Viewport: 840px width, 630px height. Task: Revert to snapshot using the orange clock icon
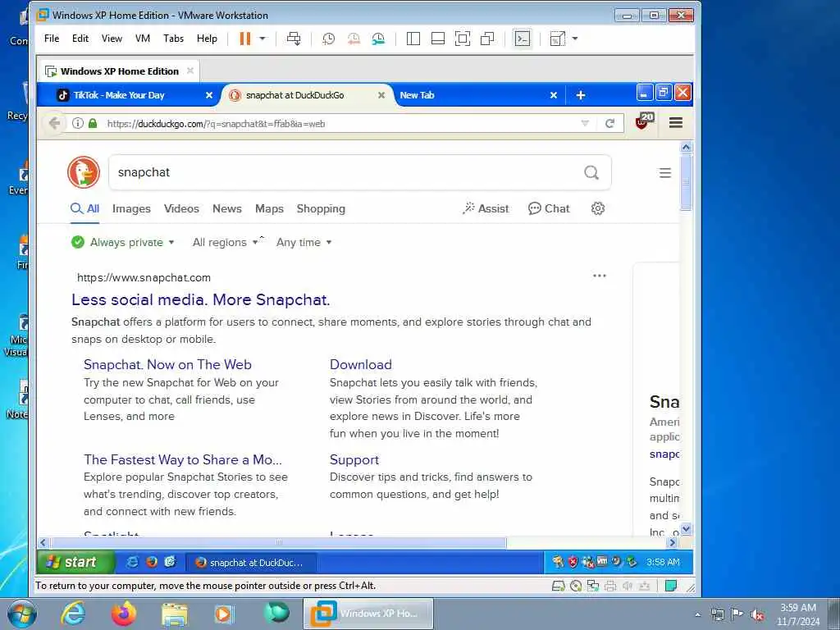[354, 39]
